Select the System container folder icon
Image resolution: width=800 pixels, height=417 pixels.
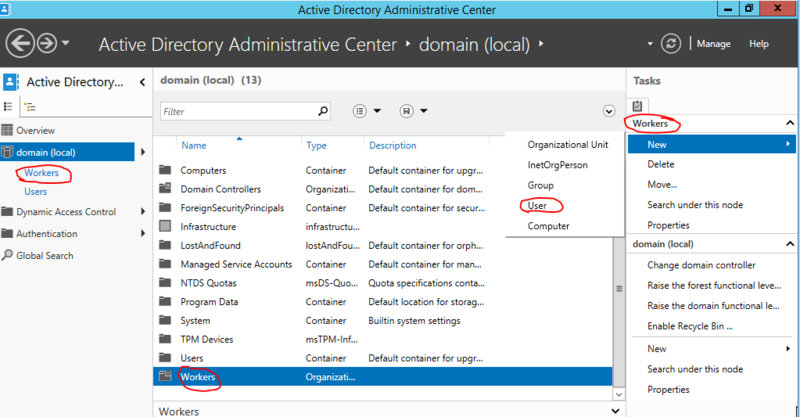click(x=165, y=320)
